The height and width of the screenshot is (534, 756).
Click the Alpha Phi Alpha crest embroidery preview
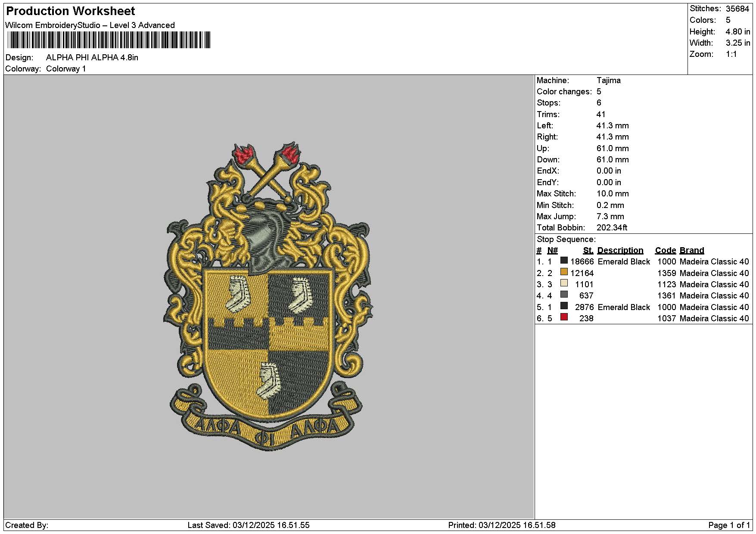(x=268, y=296)
